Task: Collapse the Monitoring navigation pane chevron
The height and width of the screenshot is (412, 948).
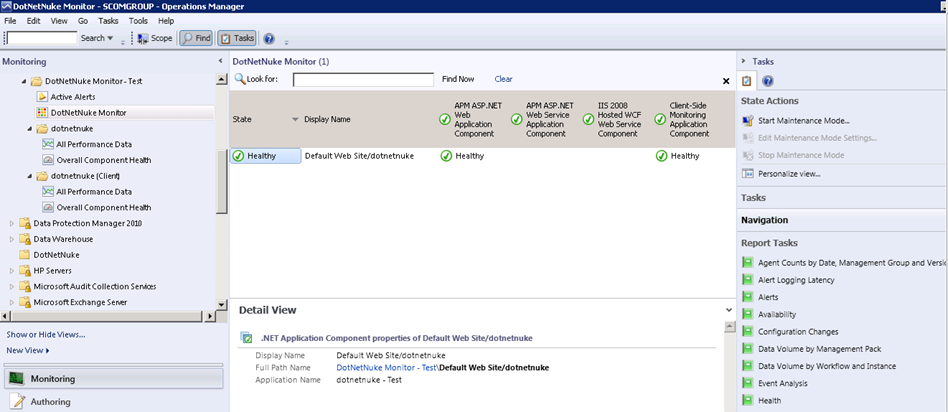Action: (220, 62)
